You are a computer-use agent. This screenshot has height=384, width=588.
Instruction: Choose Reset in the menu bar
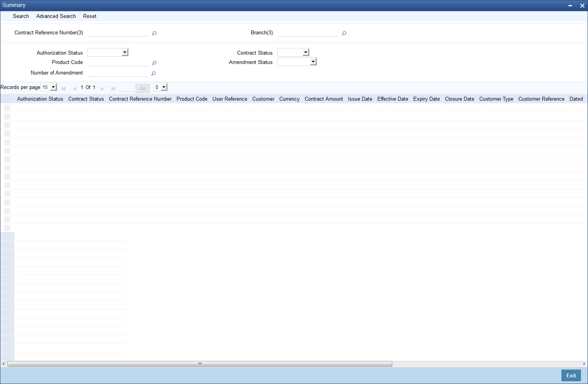tap(89, 16)
